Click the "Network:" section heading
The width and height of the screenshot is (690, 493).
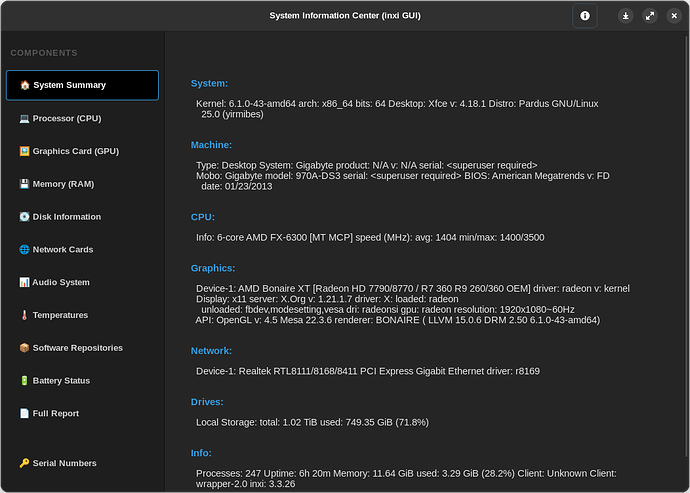(211, 351)
